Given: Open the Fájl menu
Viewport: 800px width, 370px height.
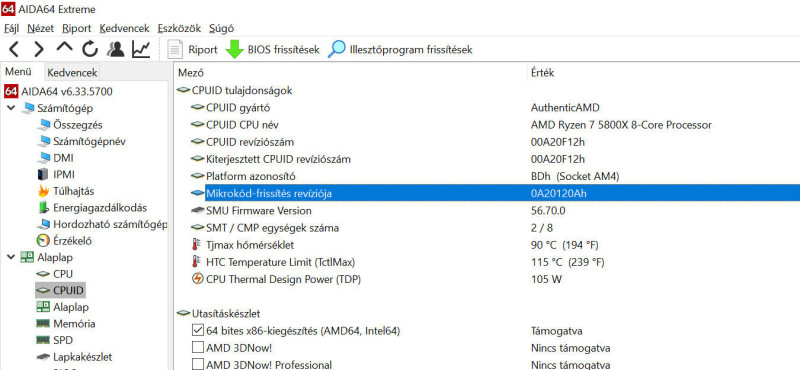Looking at the screenshot, I should pos(11,29).
